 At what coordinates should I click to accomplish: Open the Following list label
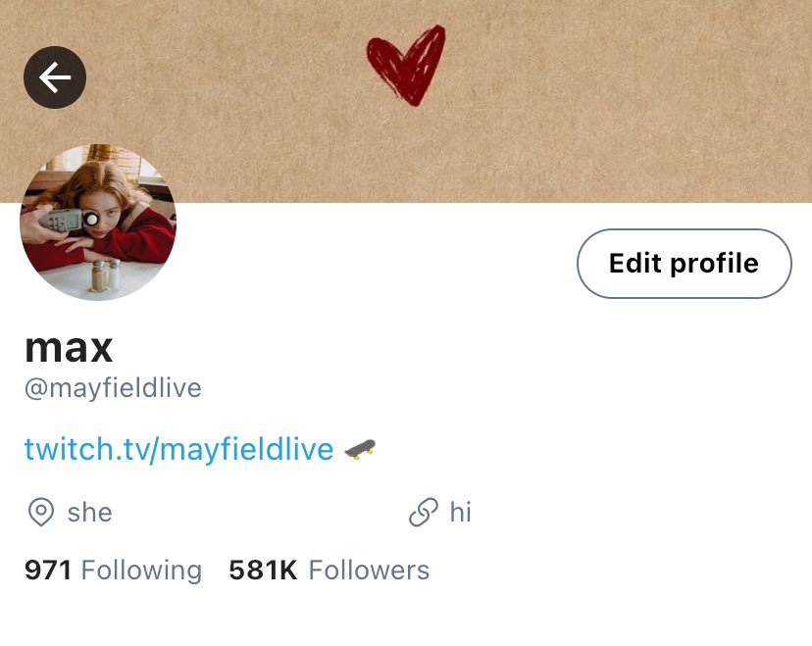point(141,571)
